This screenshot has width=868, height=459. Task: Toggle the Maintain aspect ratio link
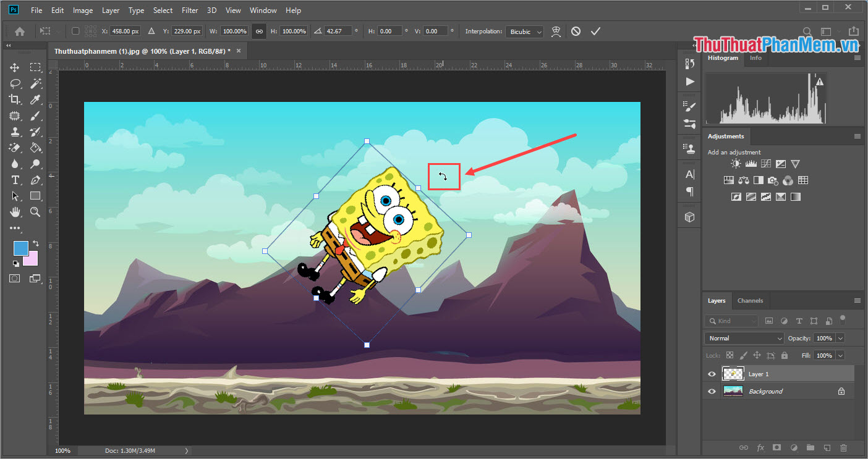click(x=259, y=31)
